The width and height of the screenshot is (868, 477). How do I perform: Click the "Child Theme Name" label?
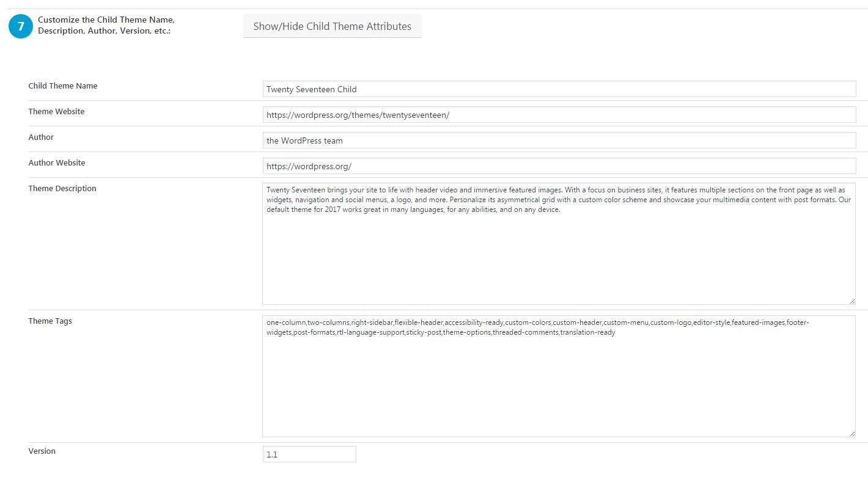(63, 86)
